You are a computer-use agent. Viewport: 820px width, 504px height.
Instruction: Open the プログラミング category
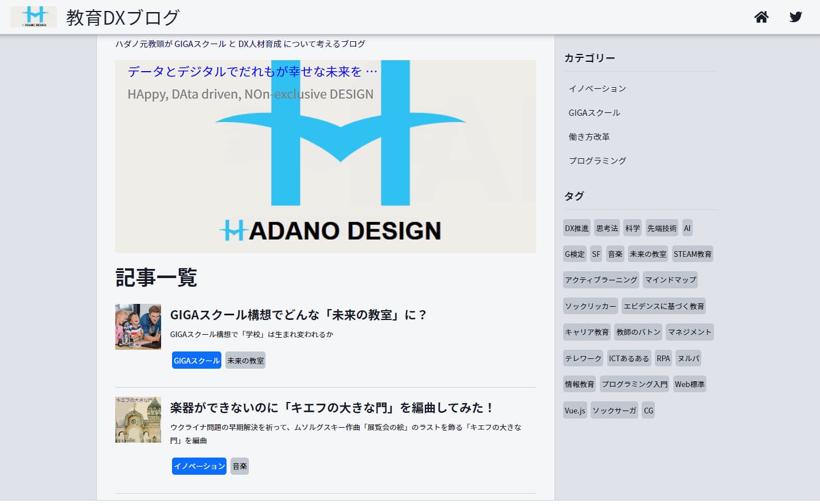[596, 161]
